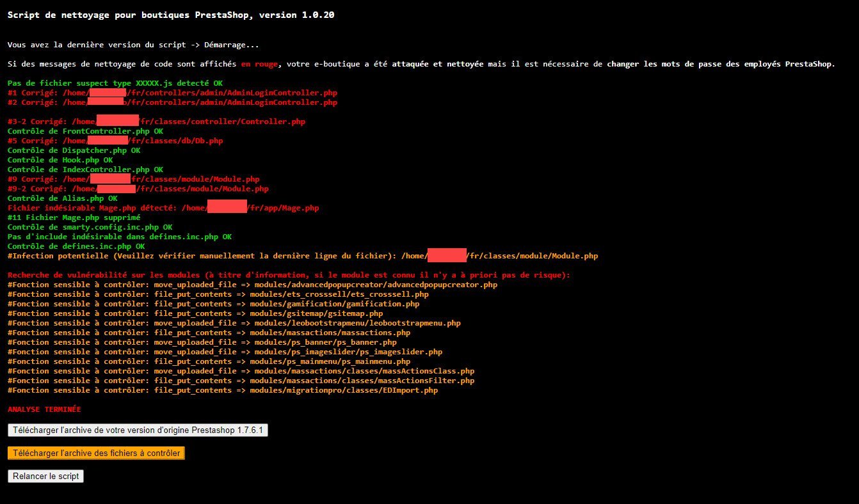Click 'Recherche de vulnérabilité sur les modules' heading
This screenshot has height=504, width=859.
pos(289,275)
